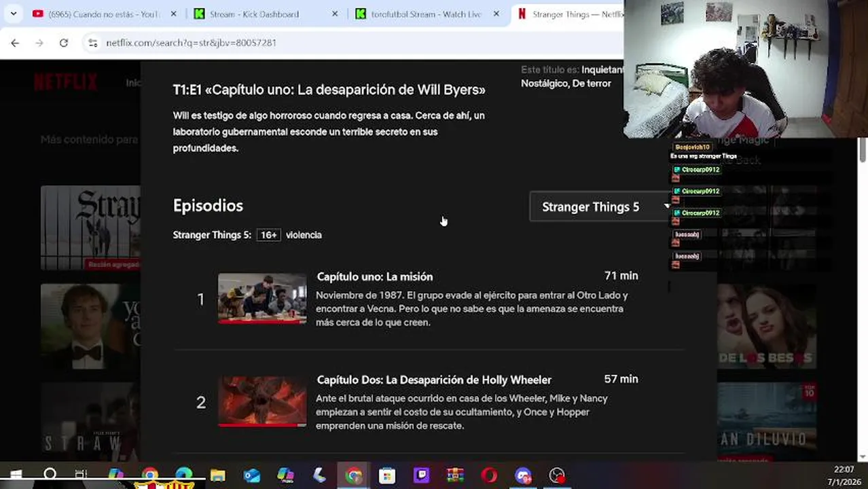Viewport: 868px width, 489px height.
Task: Open Opera browser from the taskbar
Action: coord(489,475)
